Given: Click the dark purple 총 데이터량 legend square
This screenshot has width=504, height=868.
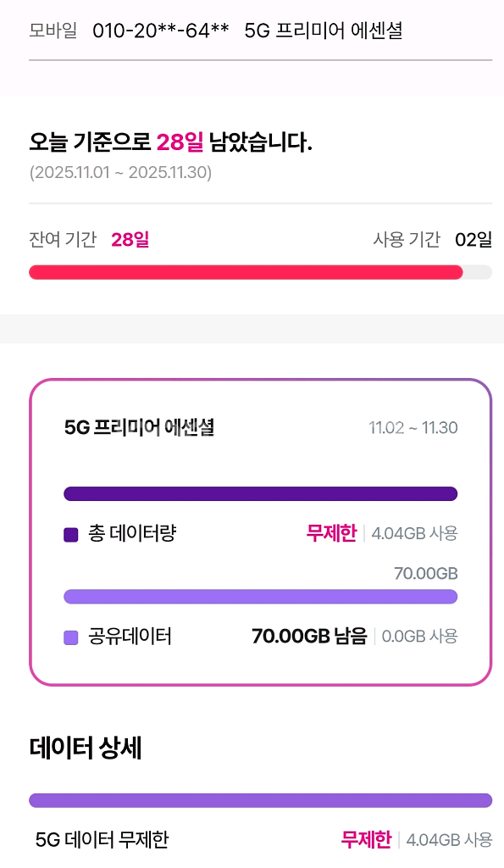Looking at the screenshot, I should 72,534.
